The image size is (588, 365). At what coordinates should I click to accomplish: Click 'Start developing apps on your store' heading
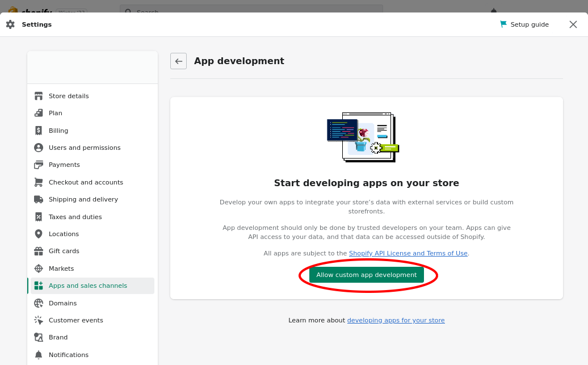[367, 183]
